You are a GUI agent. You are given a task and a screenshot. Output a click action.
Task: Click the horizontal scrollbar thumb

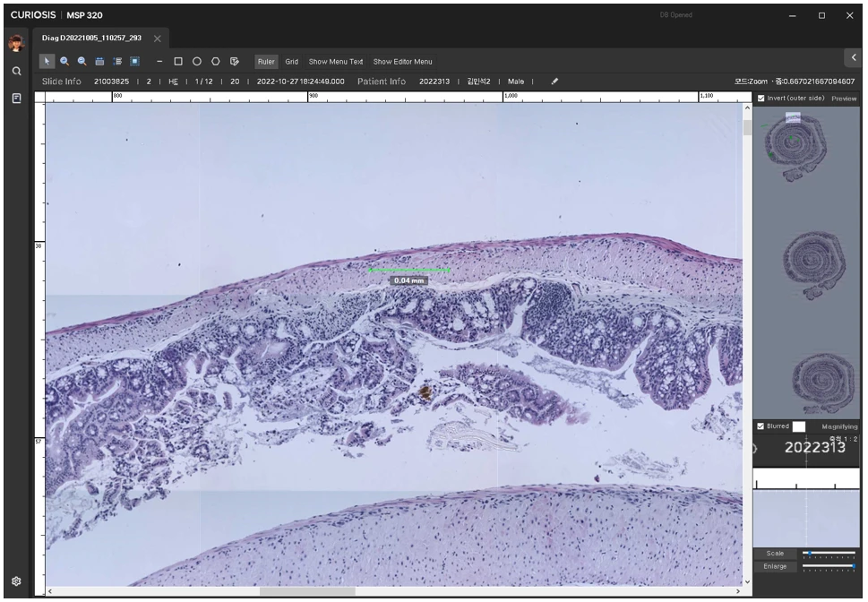click(x=307, y=591)
